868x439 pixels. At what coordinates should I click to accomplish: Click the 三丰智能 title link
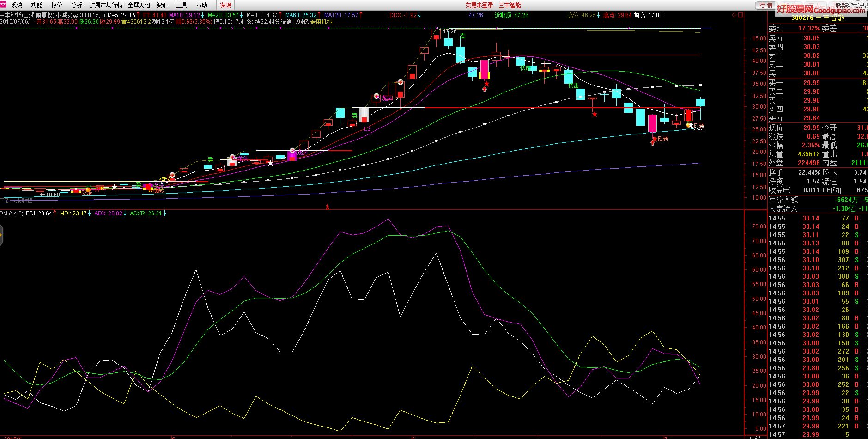click(x=510, y=5)
